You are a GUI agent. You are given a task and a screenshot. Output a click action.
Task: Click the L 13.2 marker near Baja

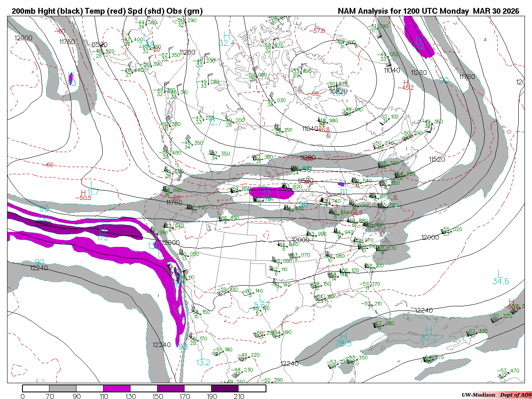[x=203, y=359]
